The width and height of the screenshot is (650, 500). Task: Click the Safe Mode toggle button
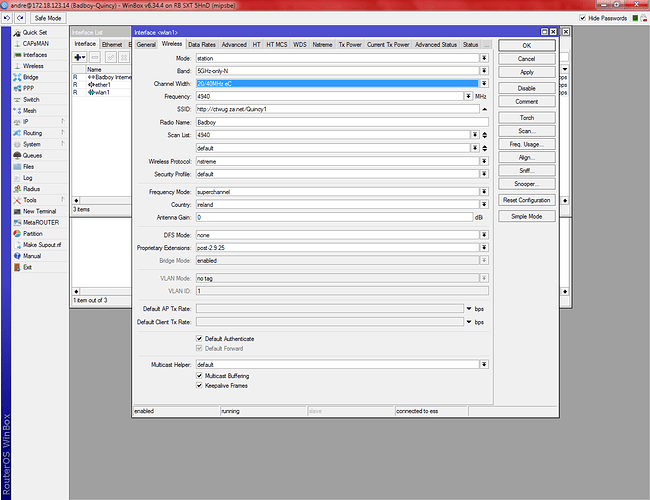pyautogui.click(x=46, y=18)
